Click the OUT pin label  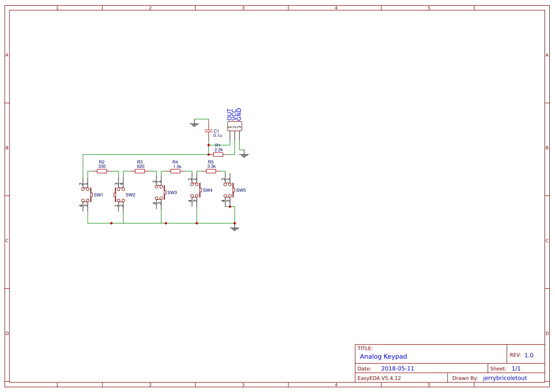[229, 111]
